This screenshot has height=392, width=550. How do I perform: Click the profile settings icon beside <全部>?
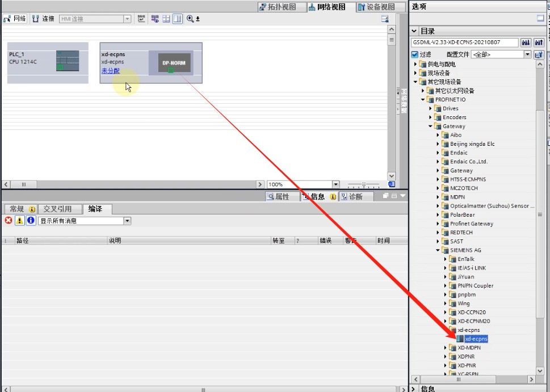click(539, 54)
